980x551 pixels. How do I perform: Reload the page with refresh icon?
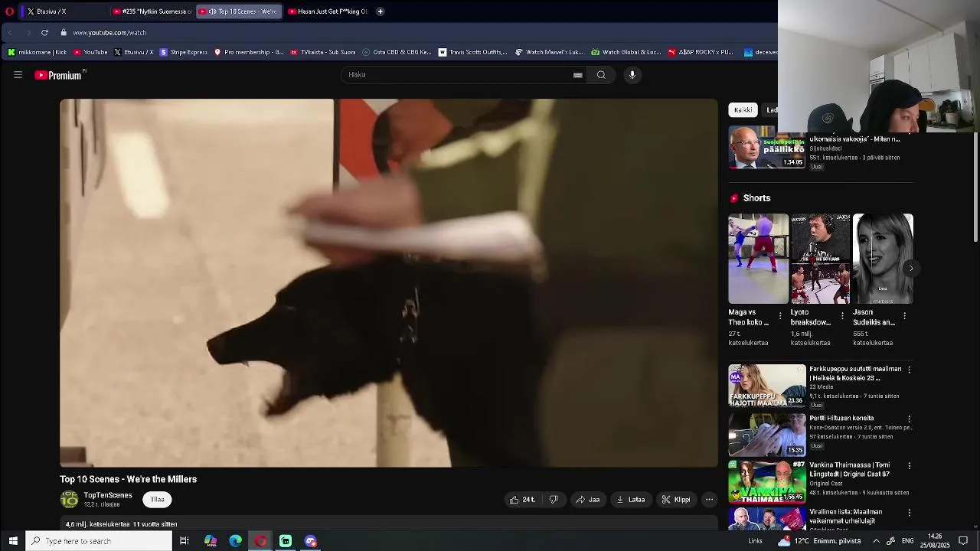(44, 33)
